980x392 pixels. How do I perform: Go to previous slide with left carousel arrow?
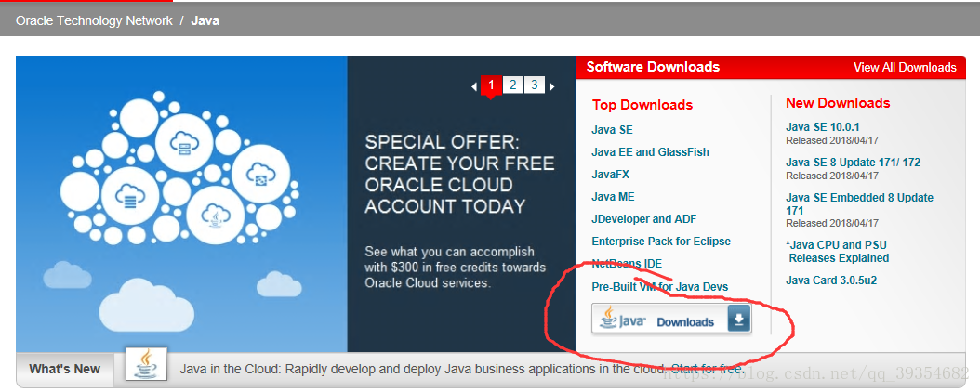[x=474, y=86]
